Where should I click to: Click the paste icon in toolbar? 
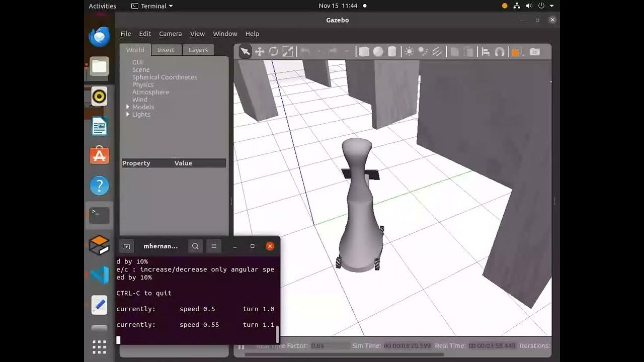coord(468,52)
